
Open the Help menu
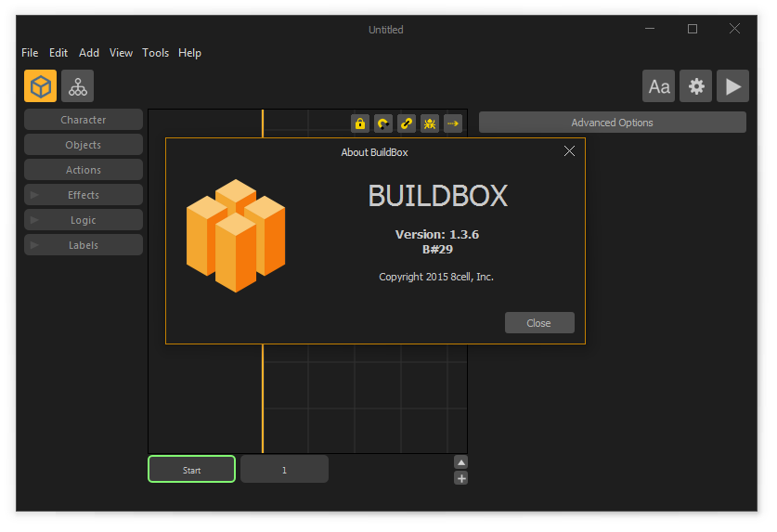(x=189, y=53)
